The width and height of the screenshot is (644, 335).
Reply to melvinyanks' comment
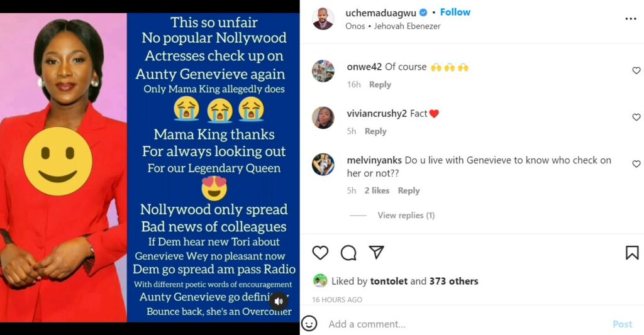click(409, 190)
